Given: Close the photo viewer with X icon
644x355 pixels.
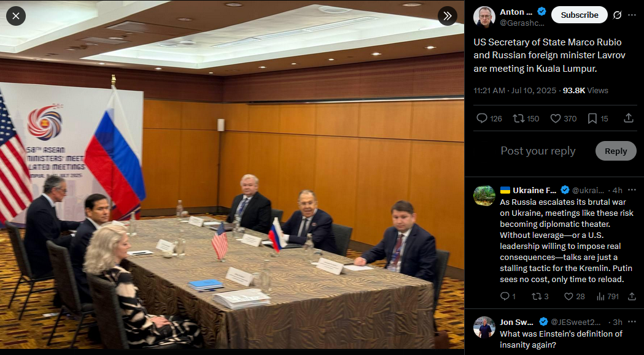Looking at the screenshot, I should click(x=16, y=16).
